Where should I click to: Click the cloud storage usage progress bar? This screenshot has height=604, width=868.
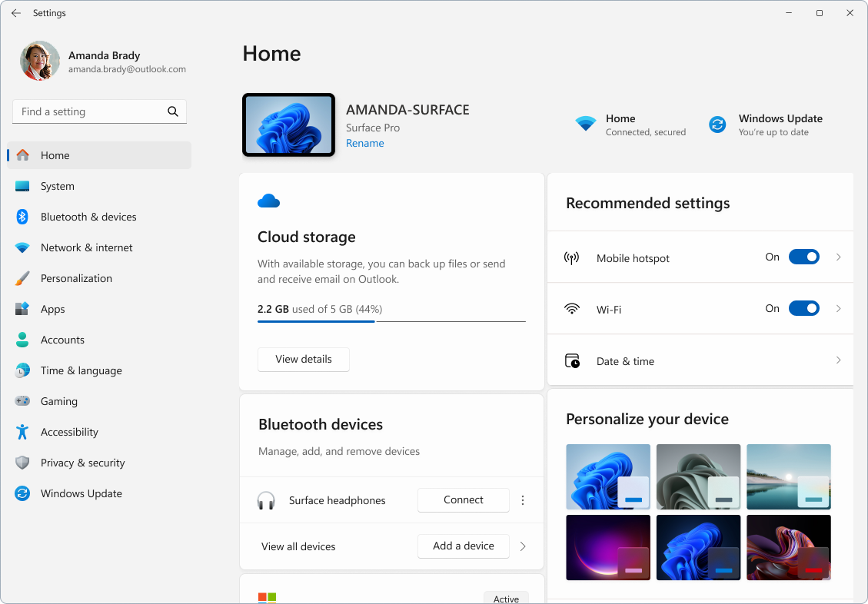pyautogui.click(x=391, y=320)
